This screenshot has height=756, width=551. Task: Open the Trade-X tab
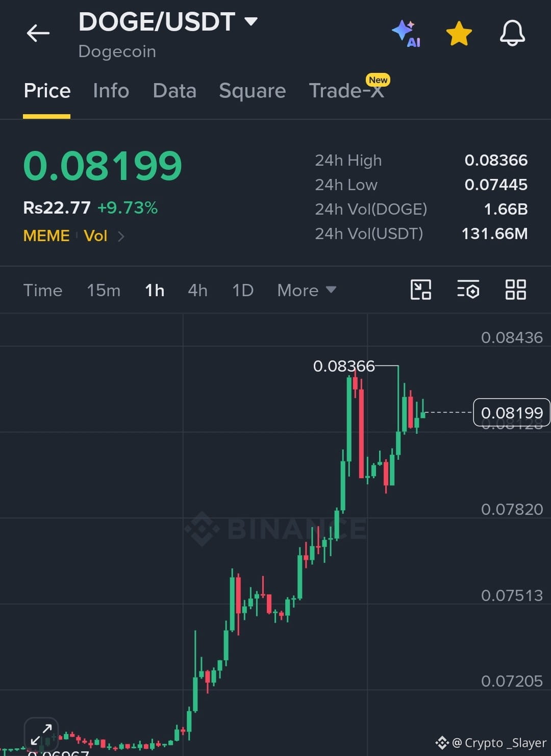[346, 91]
